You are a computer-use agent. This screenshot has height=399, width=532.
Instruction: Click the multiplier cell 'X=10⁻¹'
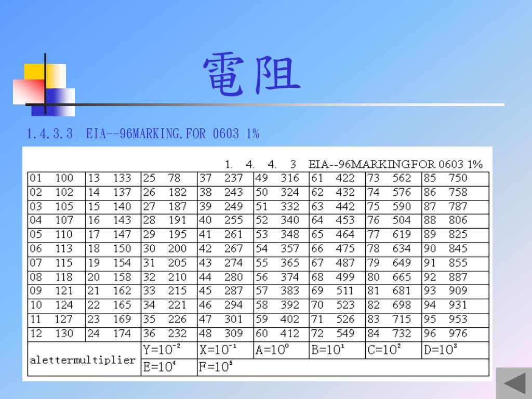point(225,350)
